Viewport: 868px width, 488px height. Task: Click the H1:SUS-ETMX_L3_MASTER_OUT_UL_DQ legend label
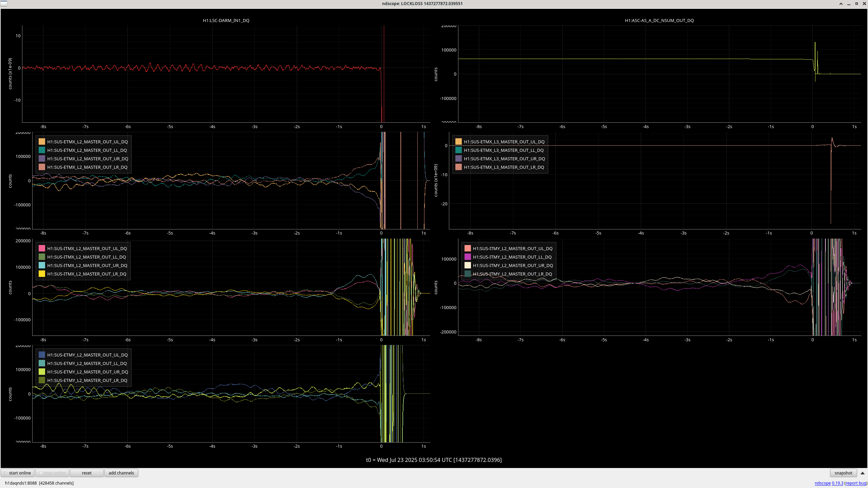pyautogui.click(x=504, y=142)
